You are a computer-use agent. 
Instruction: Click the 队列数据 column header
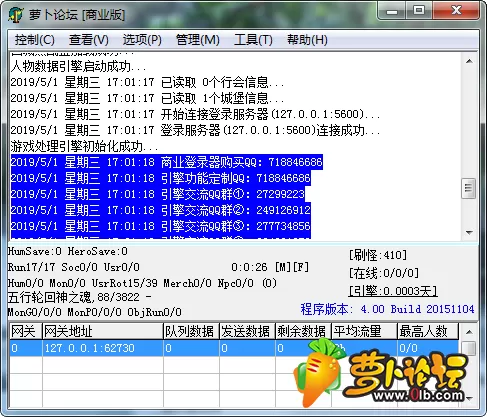click(x=191, y=331)
